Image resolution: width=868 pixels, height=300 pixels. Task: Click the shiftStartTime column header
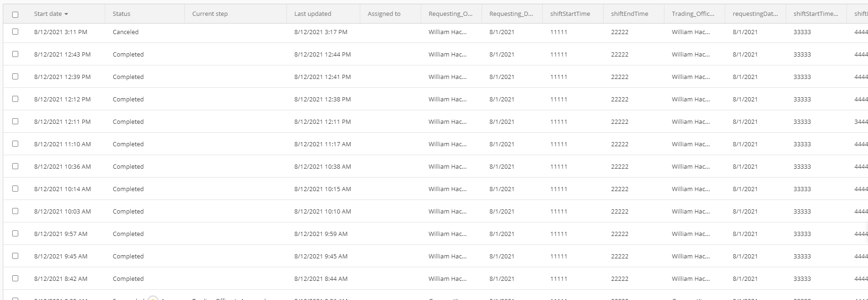[570, 14]
